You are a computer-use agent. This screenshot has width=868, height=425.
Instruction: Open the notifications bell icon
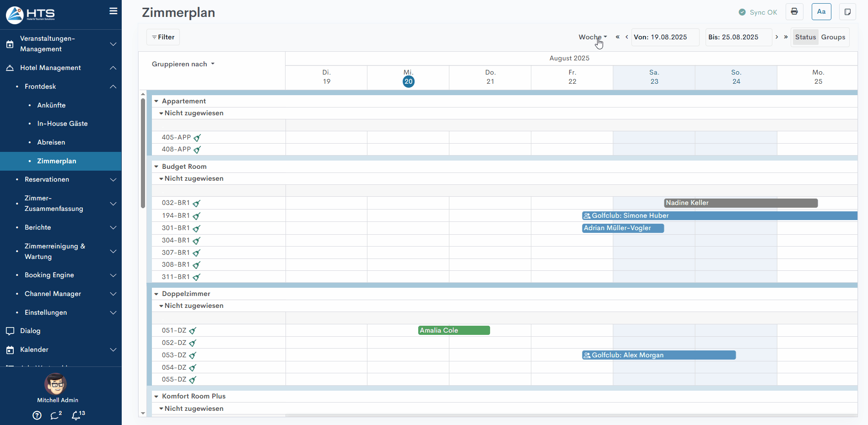point(77,415)
